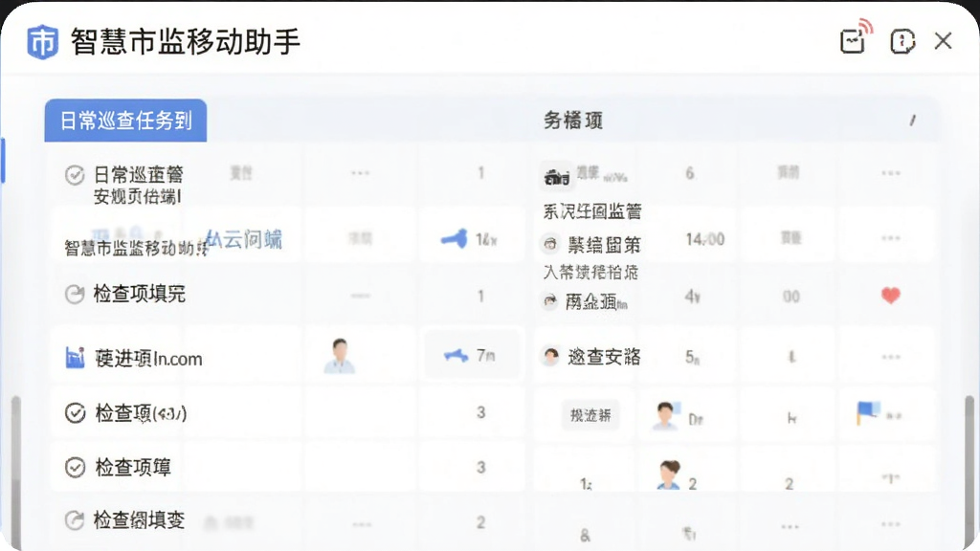Image resolution: width=980 pixels, height=551 pixels.
Task: Toggle the check circle beside 检查项(
Action: coord(75,413)
